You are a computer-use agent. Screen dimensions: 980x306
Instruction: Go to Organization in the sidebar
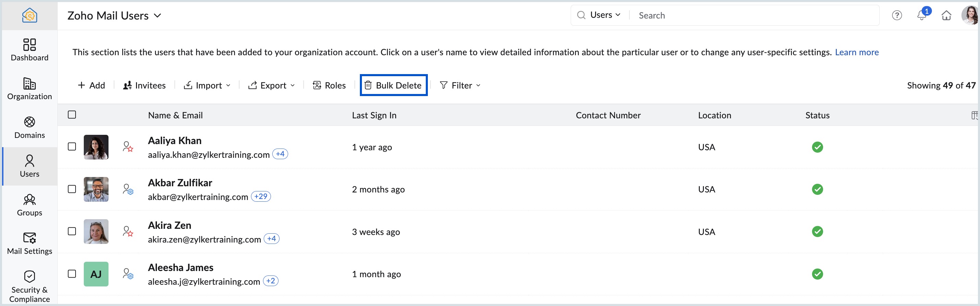coord(29,89)
